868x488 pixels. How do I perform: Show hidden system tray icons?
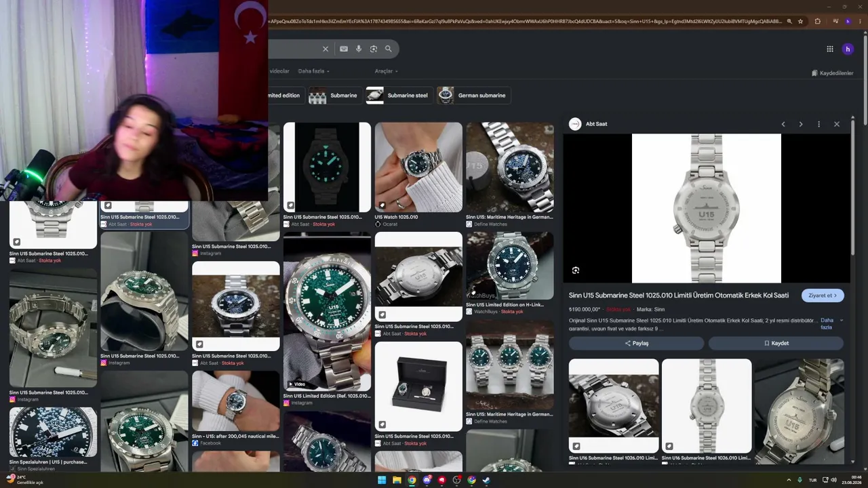(x=789, y=480)
